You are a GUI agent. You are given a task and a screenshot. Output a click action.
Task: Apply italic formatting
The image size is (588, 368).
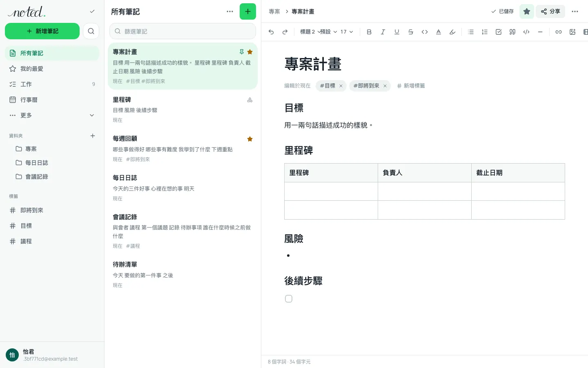click(x=383, y=32)
